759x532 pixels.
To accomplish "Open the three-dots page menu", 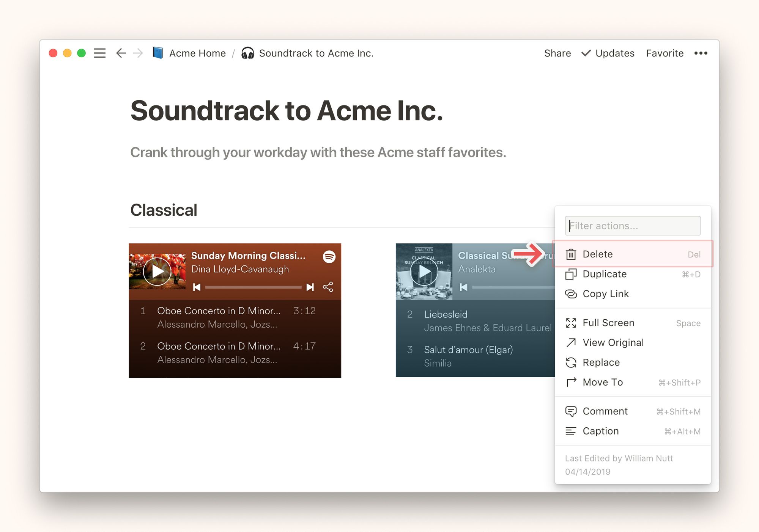I will tap(701, 53).
